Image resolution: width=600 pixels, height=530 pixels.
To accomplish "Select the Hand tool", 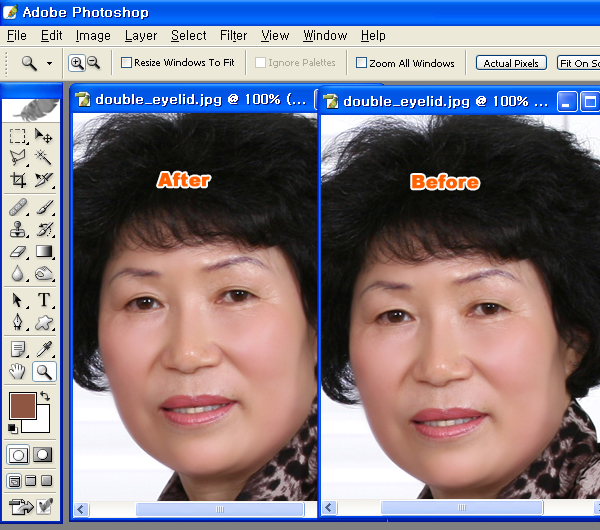I will point(18,372).
